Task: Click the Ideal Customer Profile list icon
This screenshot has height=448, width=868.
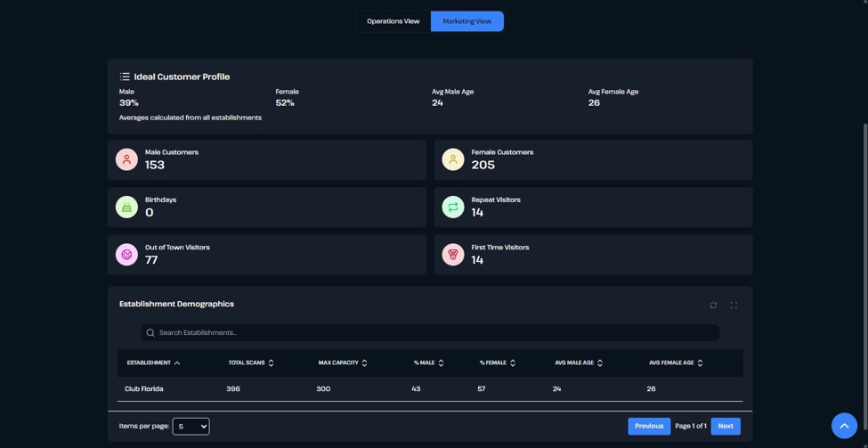Action: 125,77
